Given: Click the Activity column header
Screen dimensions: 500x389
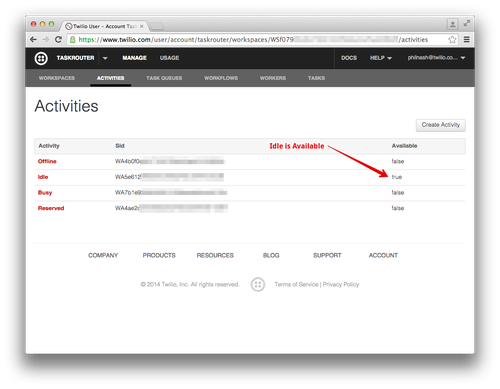Looking at the screenshot, I should (x=49, y=146).
